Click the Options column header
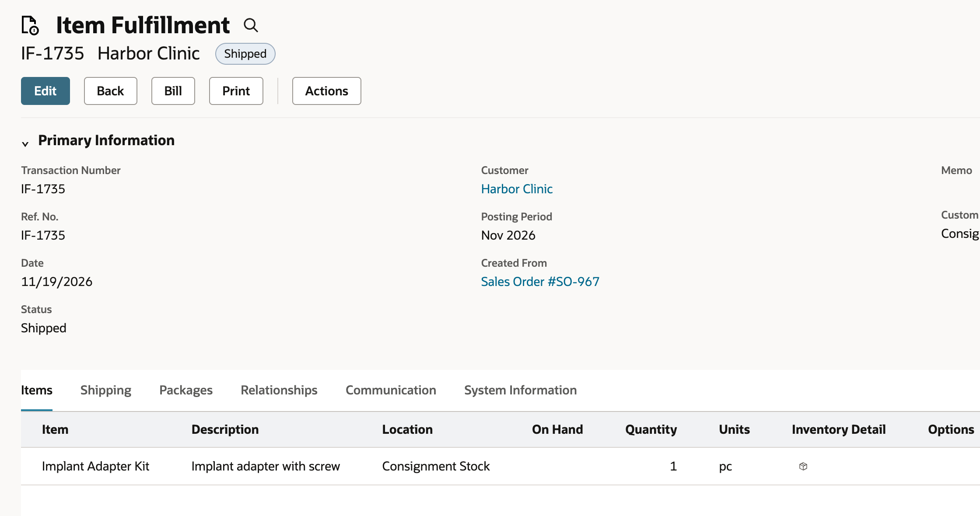Viewport: 980px width, 516px height. point(951,429)
